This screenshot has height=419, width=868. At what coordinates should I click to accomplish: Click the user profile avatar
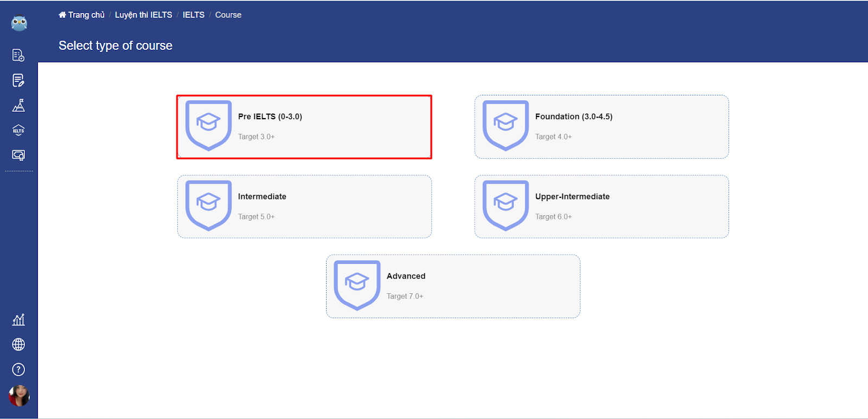click(19, 396)
